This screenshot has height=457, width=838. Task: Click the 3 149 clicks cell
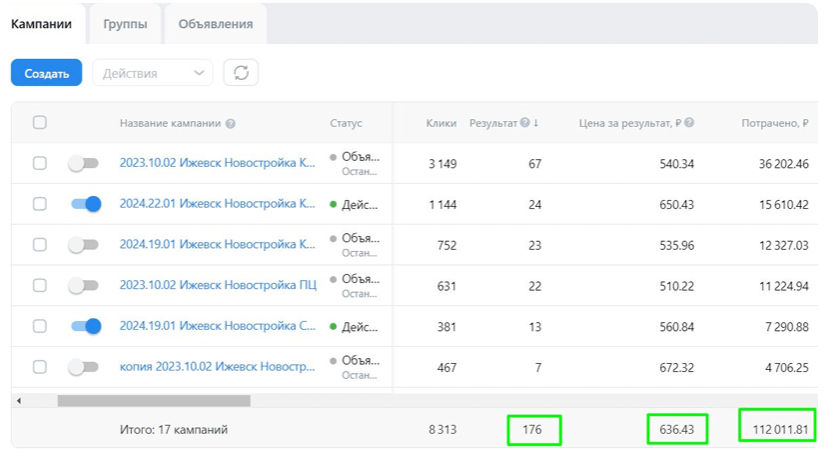442,164
